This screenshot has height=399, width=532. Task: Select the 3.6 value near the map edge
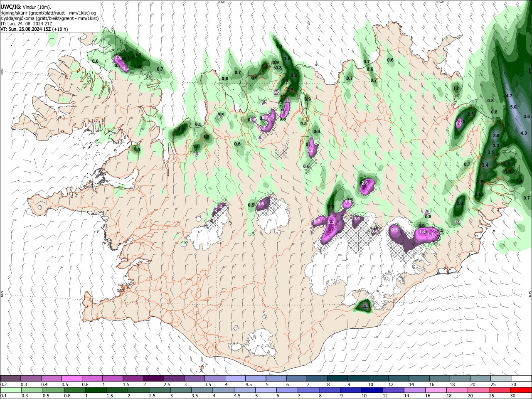[x=527, y=116]
